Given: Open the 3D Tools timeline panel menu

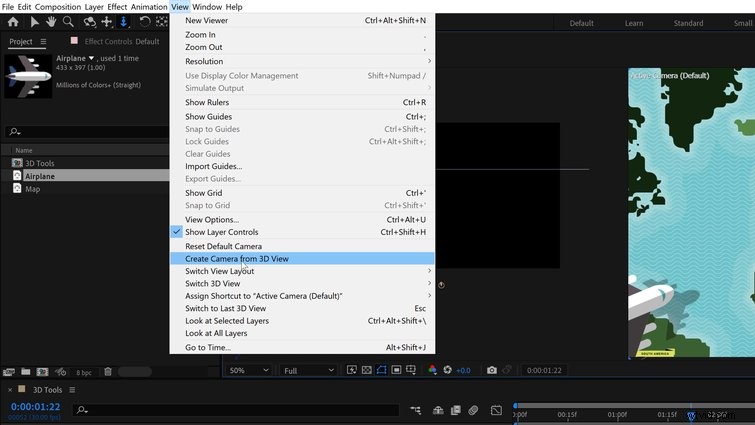Looking at the screenshot, I should 72,390.
